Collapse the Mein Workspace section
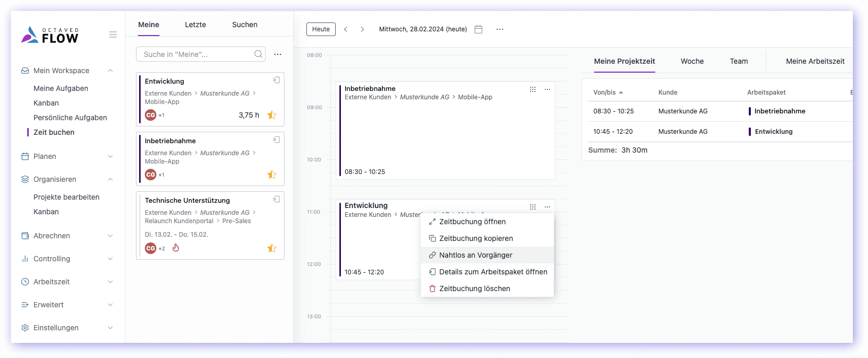 point(110,71)
